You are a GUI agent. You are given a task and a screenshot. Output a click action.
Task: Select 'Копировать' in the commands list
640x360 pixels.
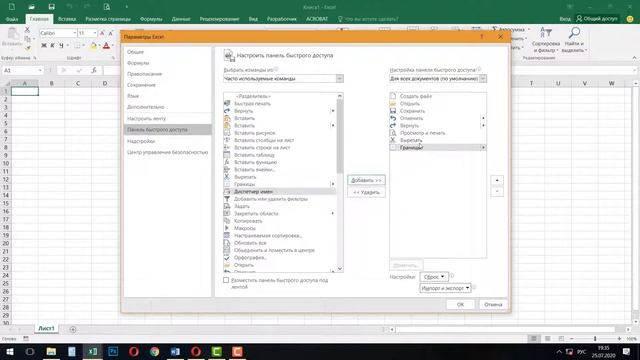point(280,221)
